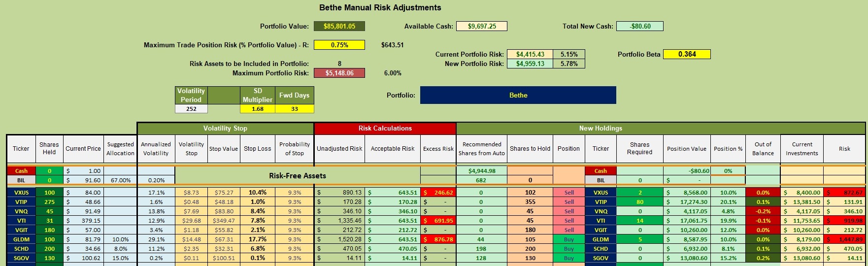This screenshot has height=266, width=868.
Task: Click the Current Investments column header
Action: [x=801, y=148]
